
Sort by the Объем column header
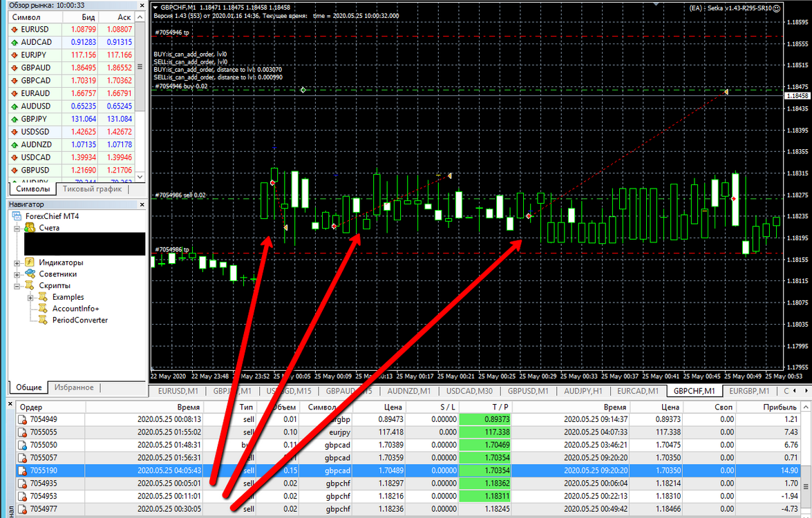point(276,407)
